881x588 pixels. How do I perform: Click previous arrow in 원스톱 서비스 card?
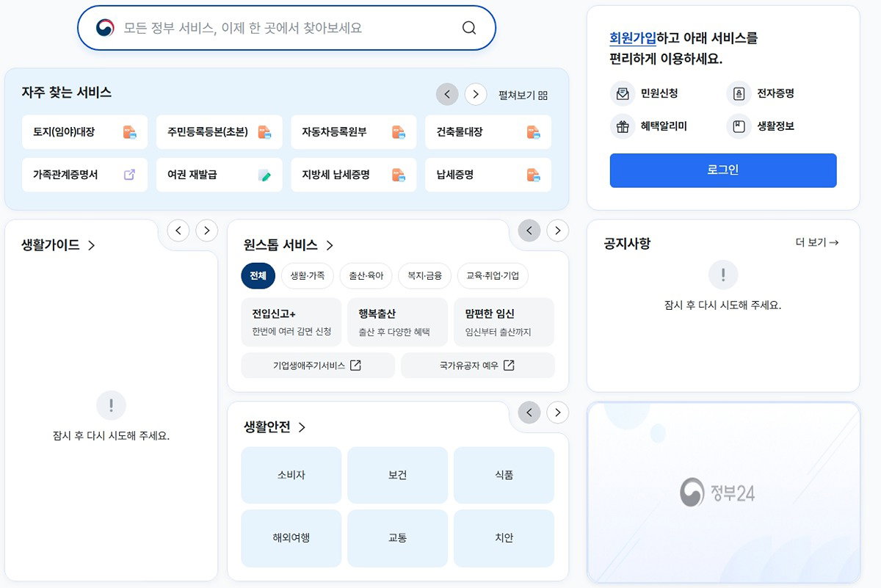(529, 231)
